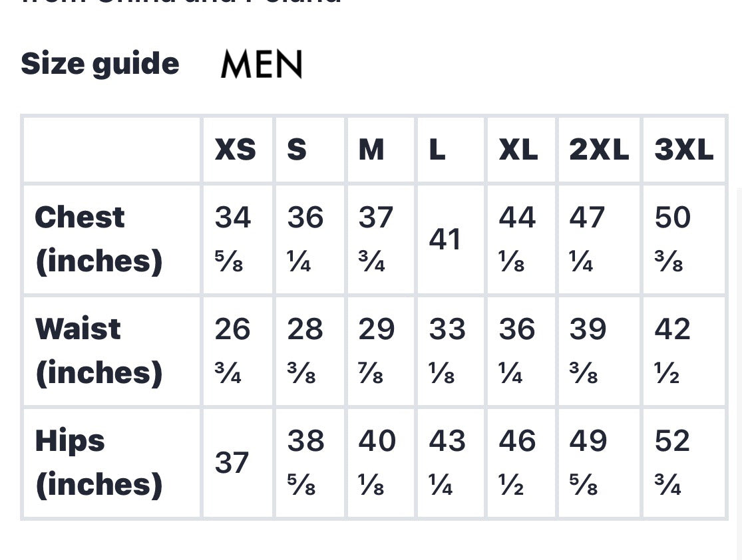Select the 2XL size column header
Viewport: 742px width, 560px height.
click(599, 150)
